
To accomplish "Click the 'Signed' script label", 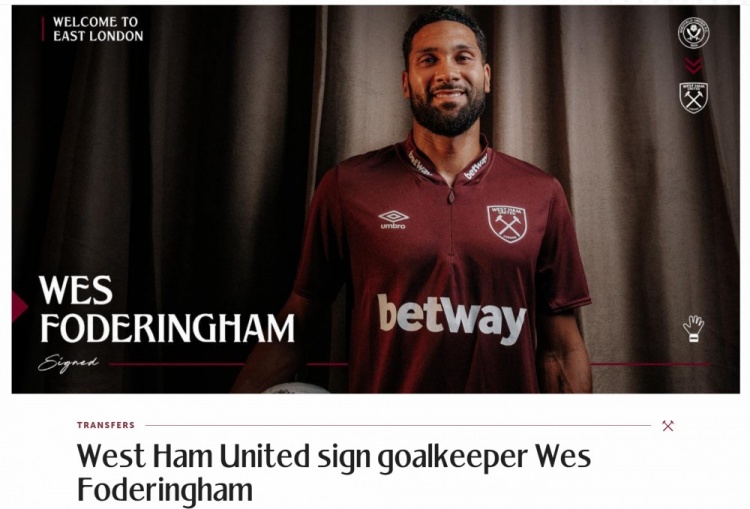I will tap(68, 364).
